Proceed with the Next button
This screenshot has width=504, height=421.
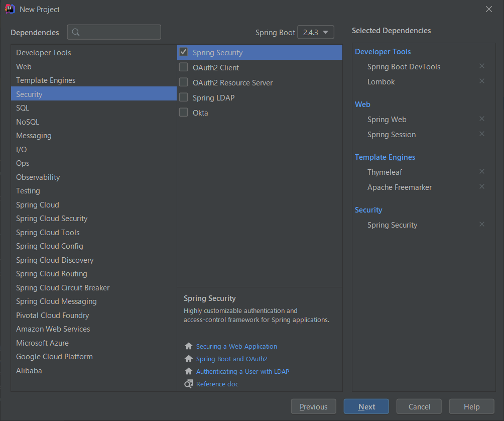pos(366,406)
